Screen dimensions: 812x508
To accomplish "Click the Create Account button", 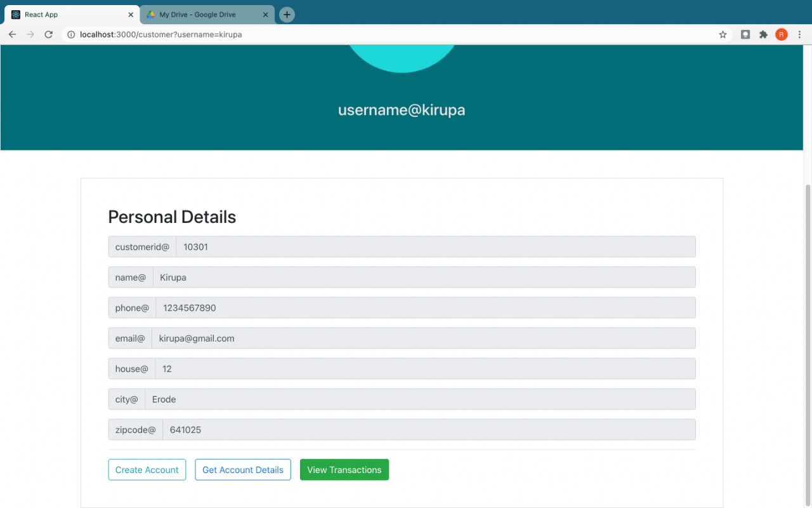I will (x=147, y=470).
